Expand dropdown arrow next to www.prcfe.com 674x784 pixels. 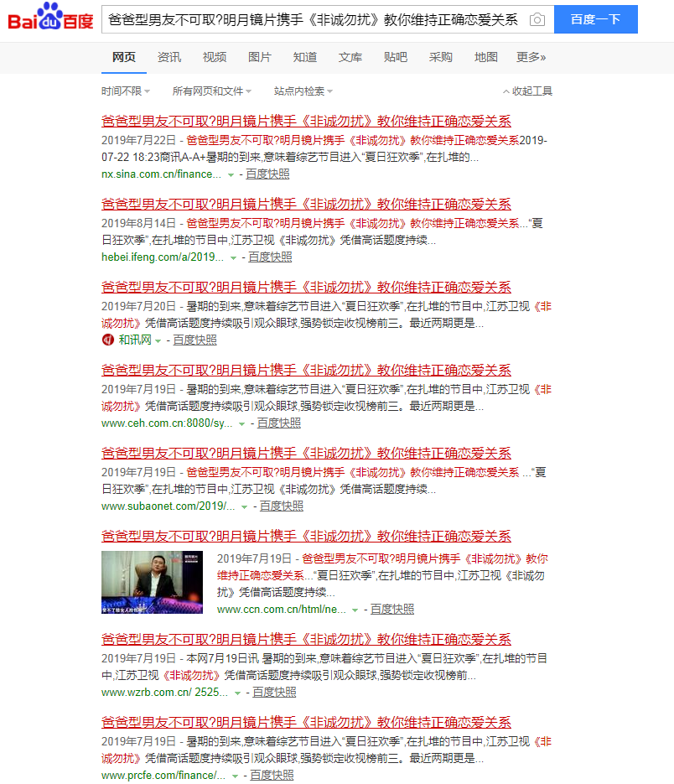pos(235,776)
